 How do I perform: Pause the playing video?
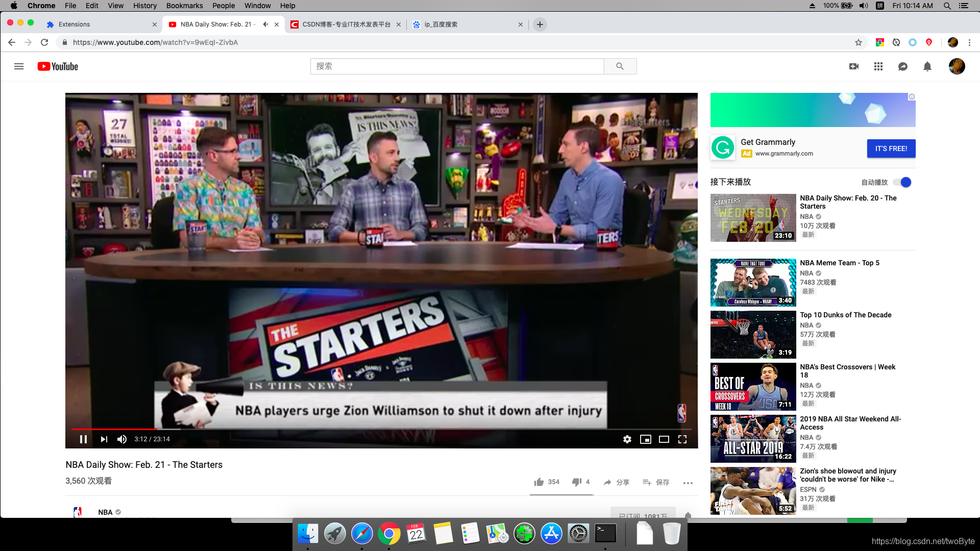click(84, 439)
